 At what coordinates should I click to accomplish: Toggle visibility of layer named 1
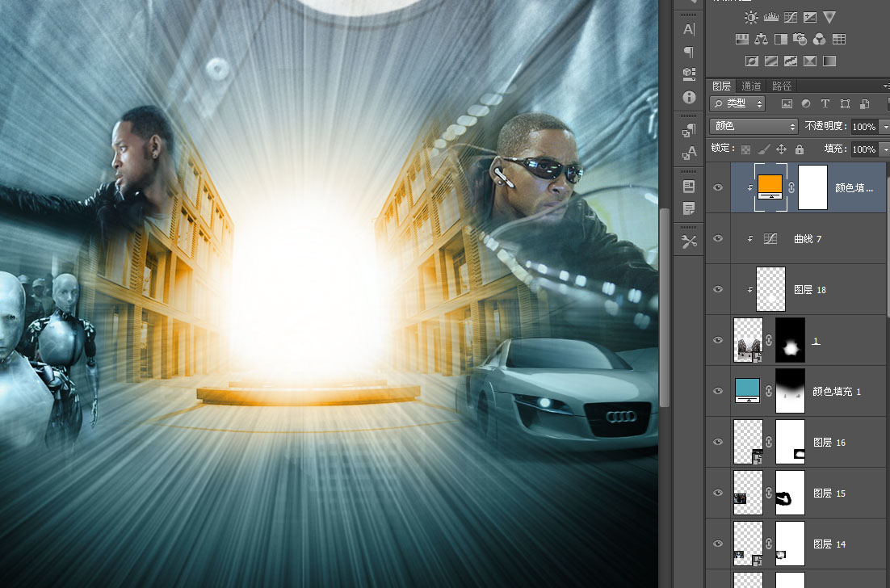pyautogui.click(x=718, y=340)
